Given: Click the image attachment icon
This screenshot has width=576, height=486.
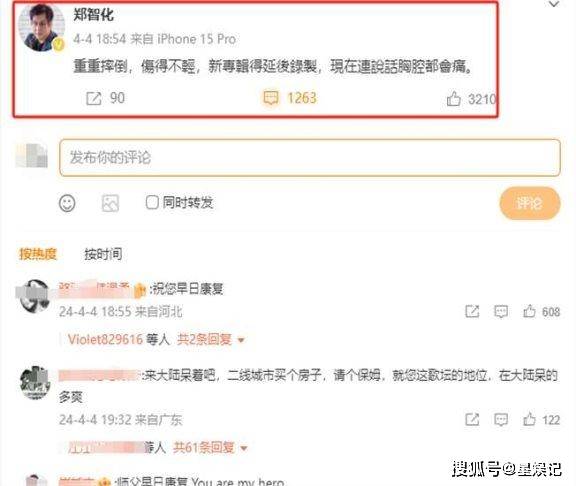Looking at the screenshot, I should 110,203.
